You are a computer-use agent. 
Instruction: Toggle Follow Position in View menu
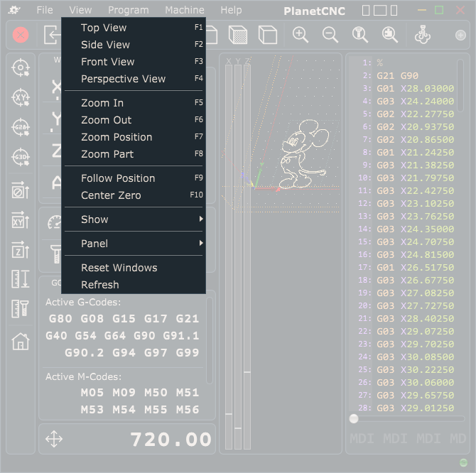[118, 178]
